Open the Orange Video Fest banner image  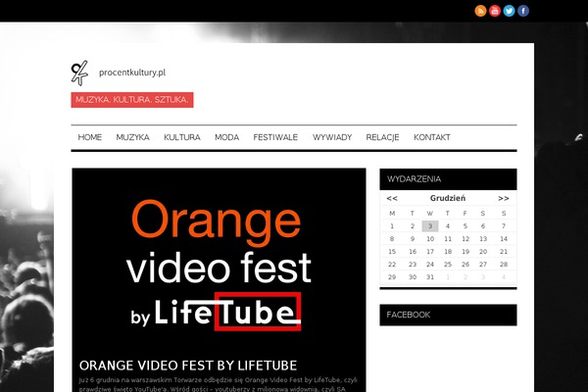tap(219, 263)
